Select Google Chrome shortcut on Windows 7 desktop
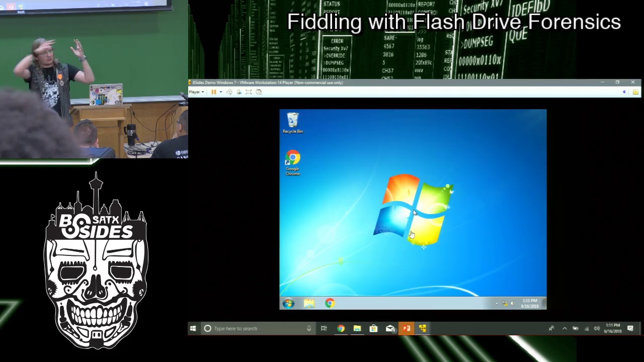Viewport: 644px width, 362px height. click(x=293, y=163)
